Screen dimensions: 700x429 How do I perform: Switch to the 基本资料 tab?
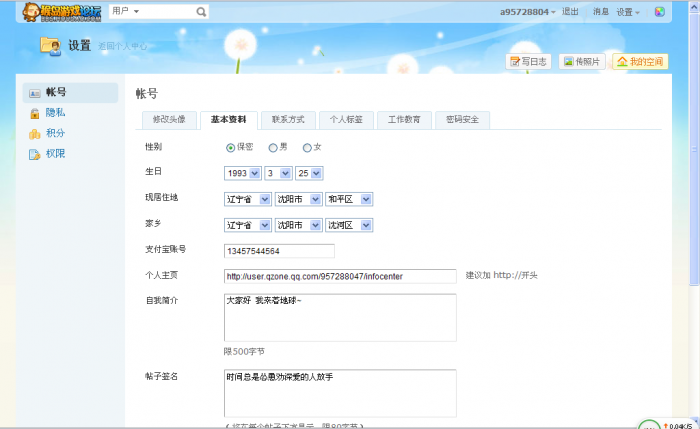pos(229,120)
